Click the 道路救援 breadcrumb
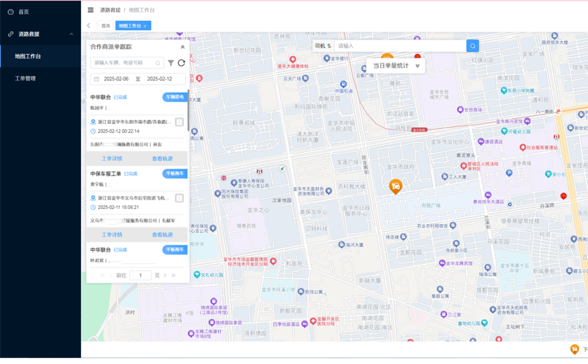This screenshot has height=364, width=588. (110, 10)
